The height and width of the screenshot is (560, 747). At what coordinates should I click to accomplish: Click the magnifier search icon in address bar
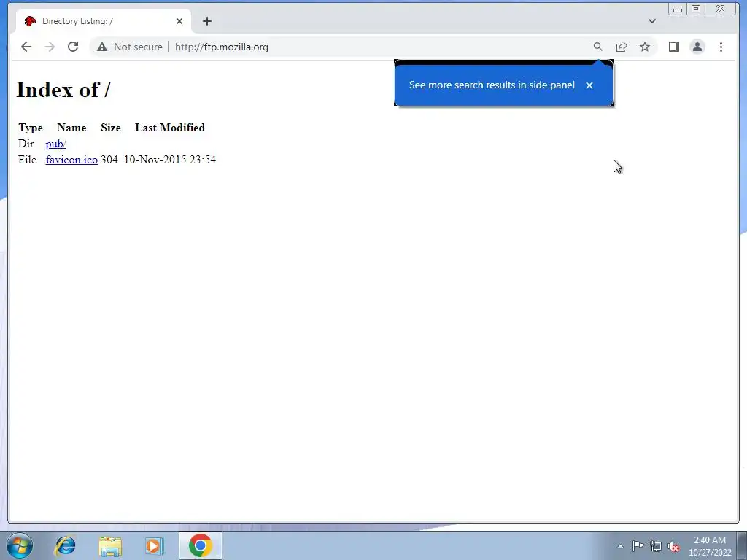[598, 47]
